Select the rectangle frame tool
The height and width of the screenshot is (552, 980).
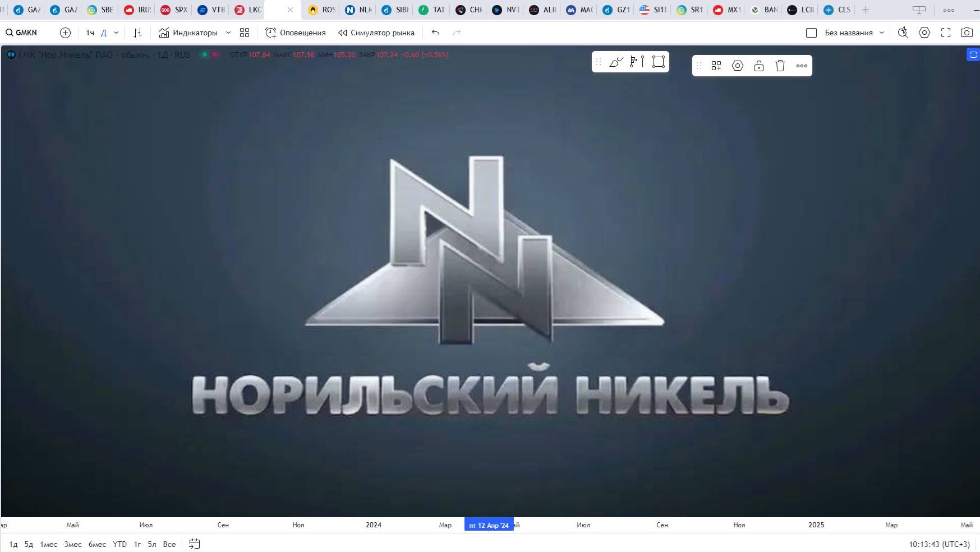(x=659, y=62)
